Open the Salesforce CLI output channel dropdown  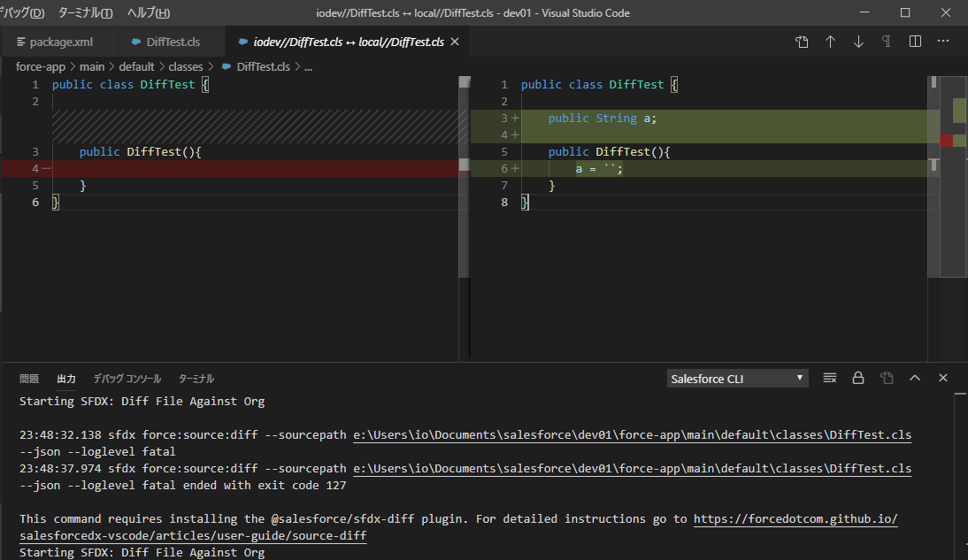pyautogui.click(x=737, y=379)
